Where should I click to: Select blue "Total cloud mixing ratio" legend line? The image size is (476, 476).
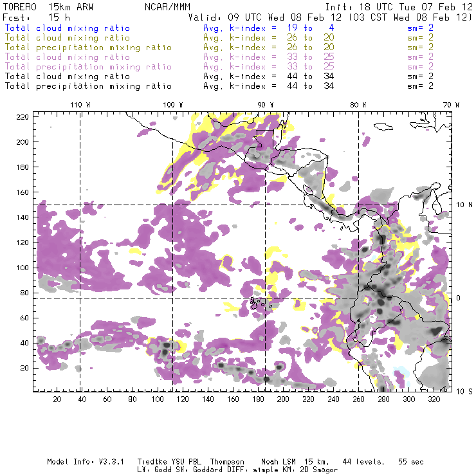click(68, 28)
